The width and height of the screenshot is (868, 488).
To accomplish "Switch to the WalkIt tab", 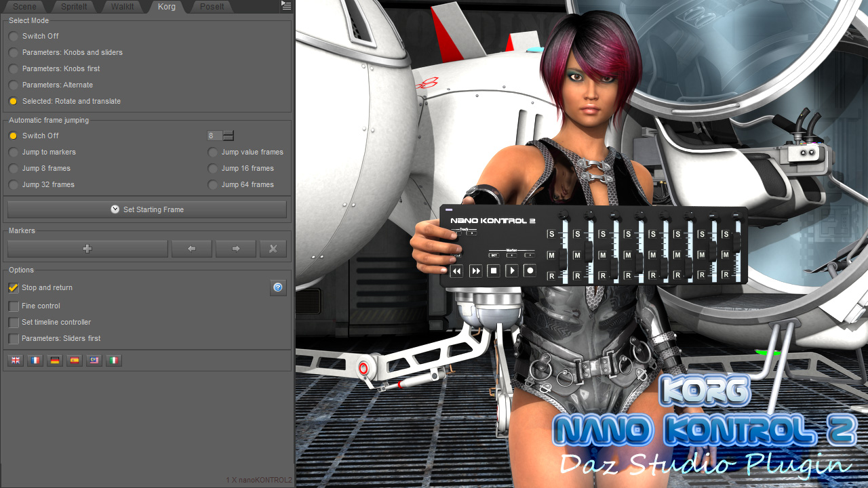I will pos(122,7).
